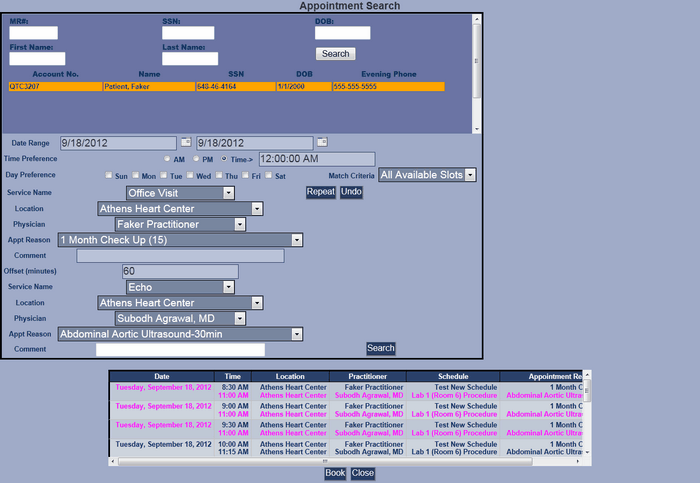Screen dimensions: 700x483
Task: Check the Wed day preference box
Action: [190, 176]
